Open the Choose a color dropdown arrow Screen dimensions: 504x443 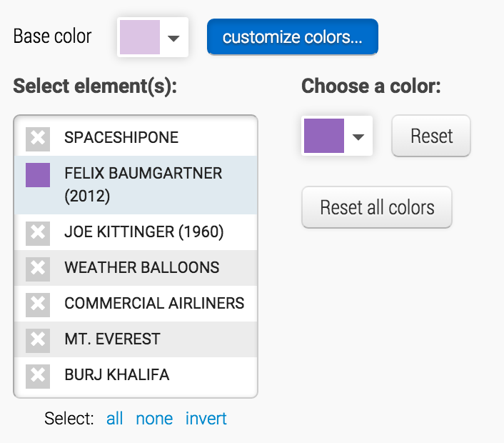click(x=358, y=136)
